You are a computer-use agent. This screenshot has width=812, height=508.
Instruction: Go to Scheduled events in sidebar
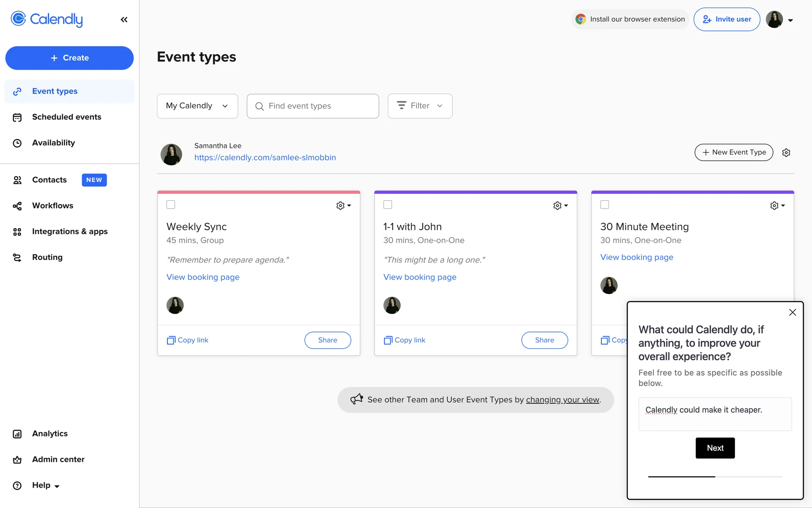coord(66,117)
